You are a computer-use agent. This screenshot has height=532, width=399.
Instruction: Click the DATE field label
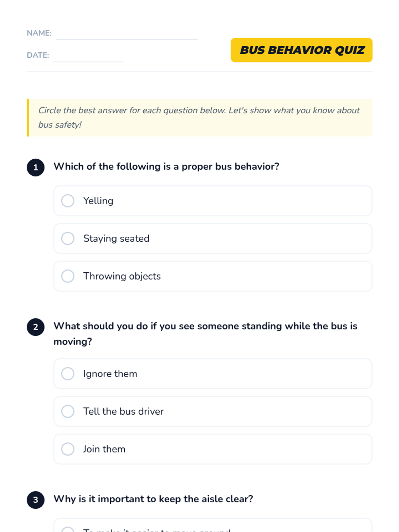(x=38, y=55)
